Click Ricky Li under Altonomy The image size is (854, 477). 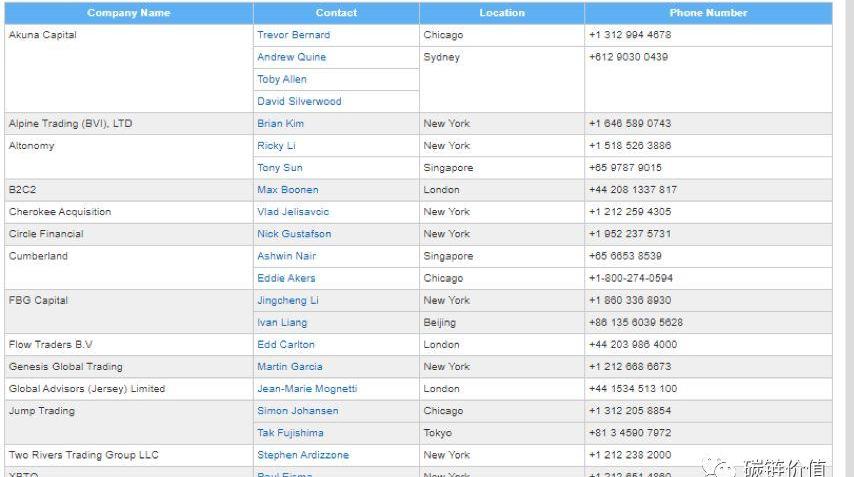(x=276, y=146)
